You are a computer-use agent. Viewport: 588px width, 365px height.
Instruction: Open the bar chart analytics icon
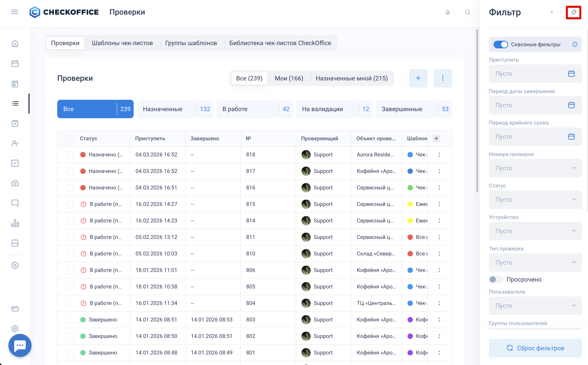[x=15, y=223]
